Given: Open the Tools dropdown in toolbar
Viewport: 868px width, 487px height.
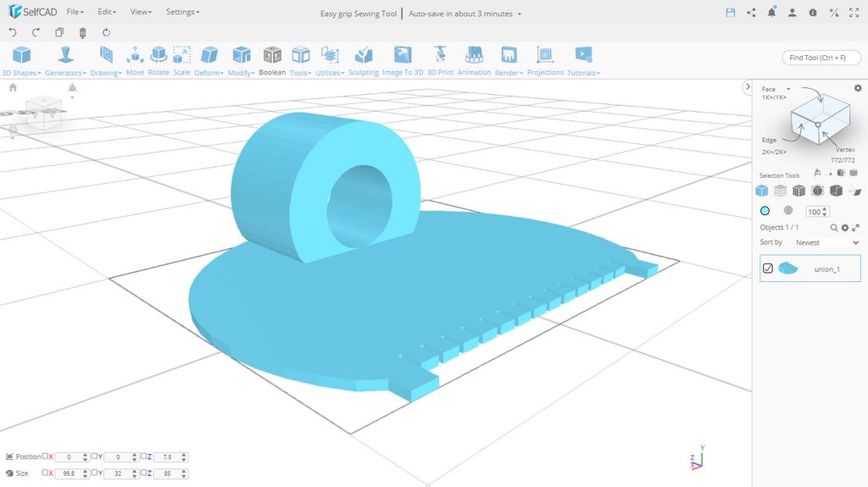Looking at the screenshot, I should click(301, 62).
